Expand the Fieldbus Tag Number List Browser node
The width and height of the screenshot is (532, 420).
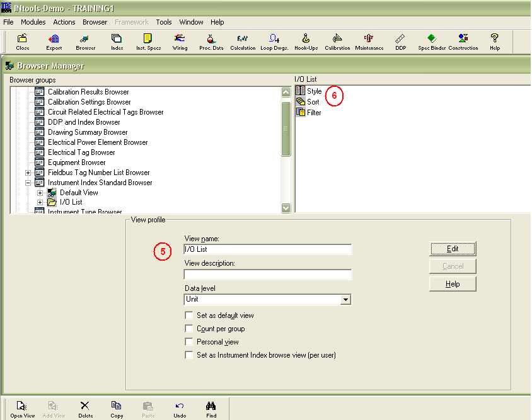28,172
